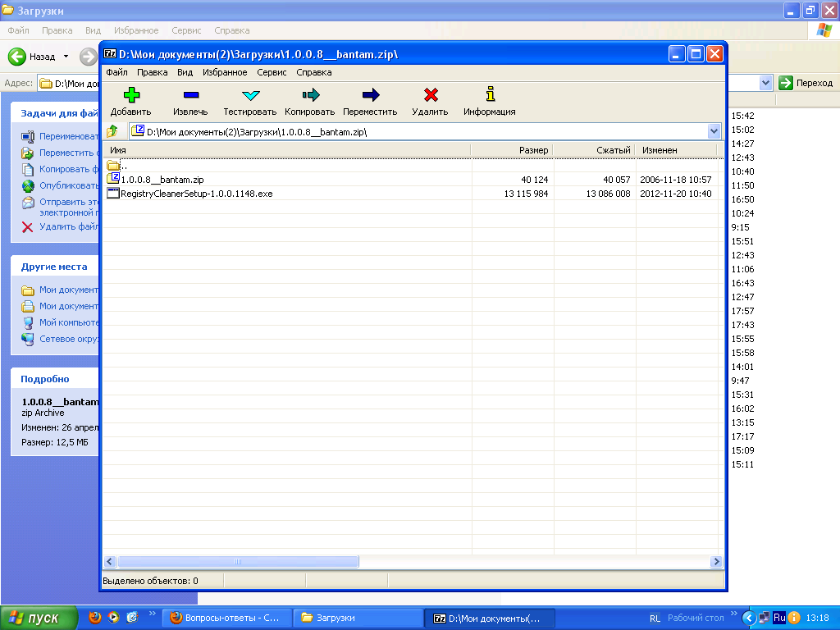
Task: Click the 7z icon in window title bar
Action: 110,53
